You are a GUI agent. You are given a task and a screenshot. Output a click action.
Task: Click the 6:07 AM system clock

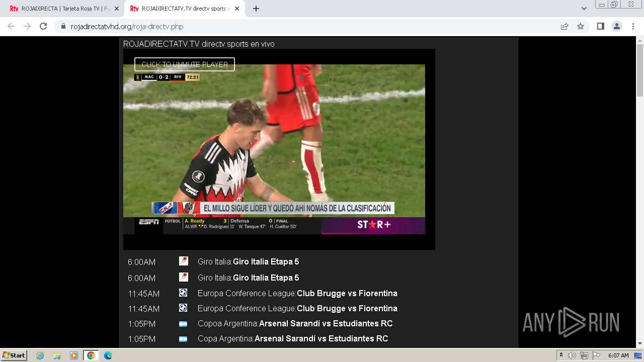pyautogui.click(x=618, y=355)
